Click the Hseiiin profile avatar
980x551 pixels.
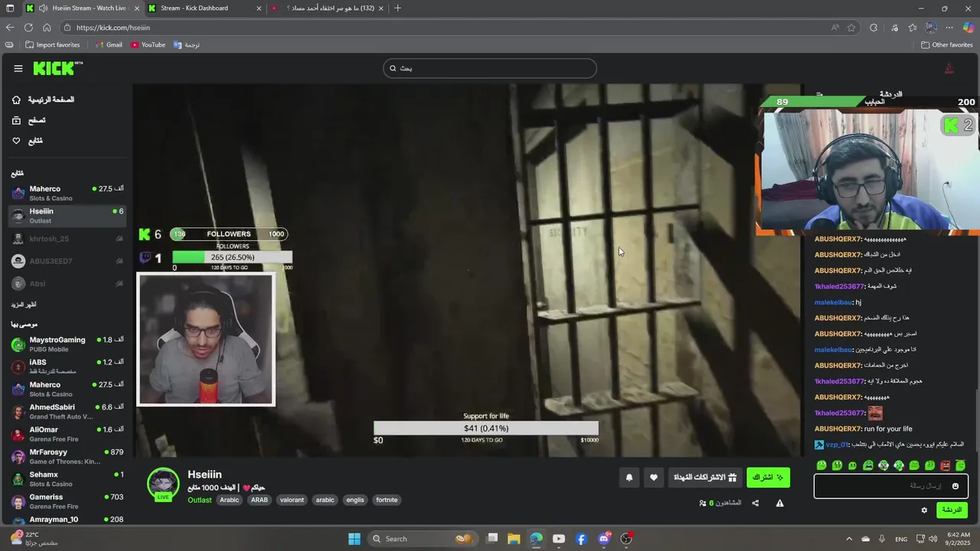[163, 484]
